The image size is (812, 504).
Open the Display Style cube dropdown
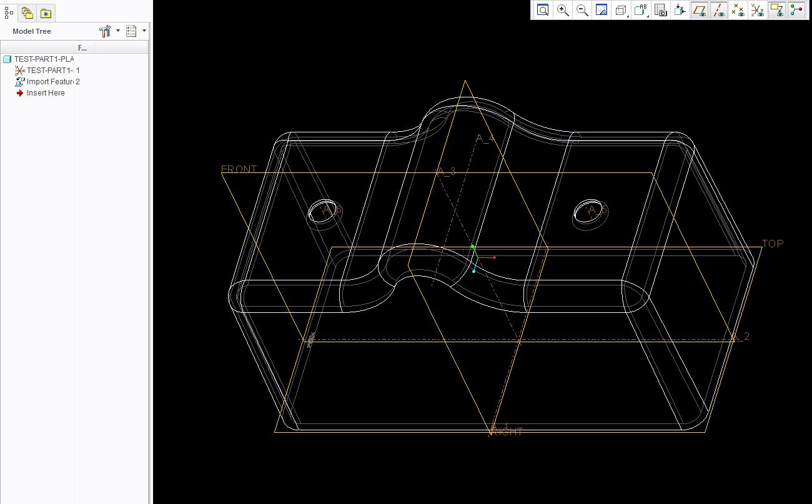622,10
